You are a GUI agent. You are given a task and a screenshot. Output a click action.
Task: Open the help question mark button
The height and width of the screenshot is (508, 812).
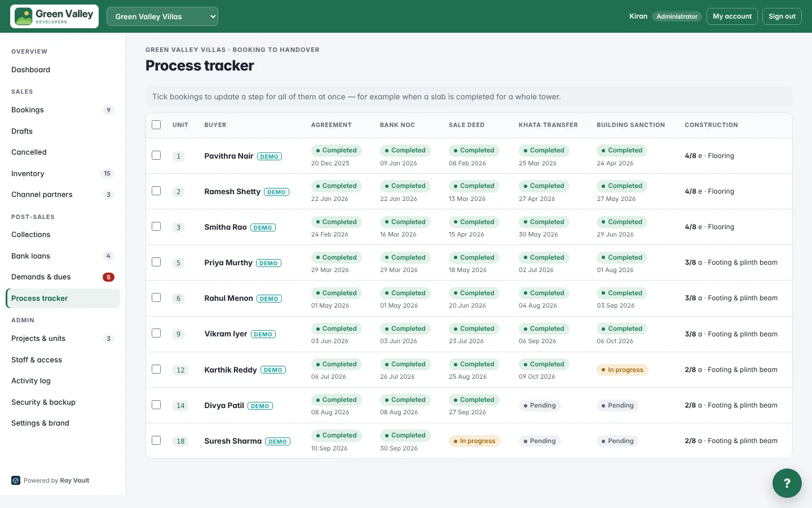tap(787, 483)
